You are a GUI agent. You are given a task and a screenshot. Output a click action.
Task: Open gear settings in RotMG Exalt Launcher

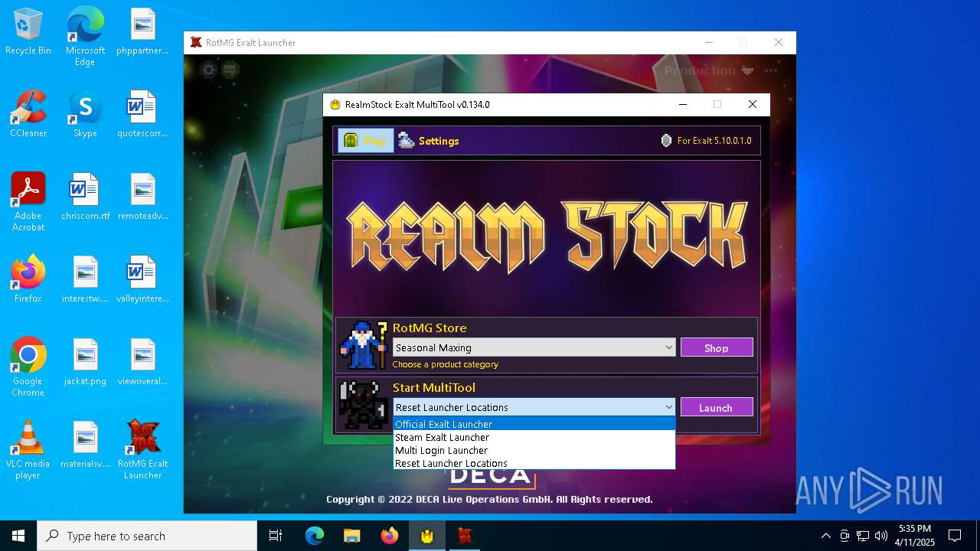click(x=208, y=70)
